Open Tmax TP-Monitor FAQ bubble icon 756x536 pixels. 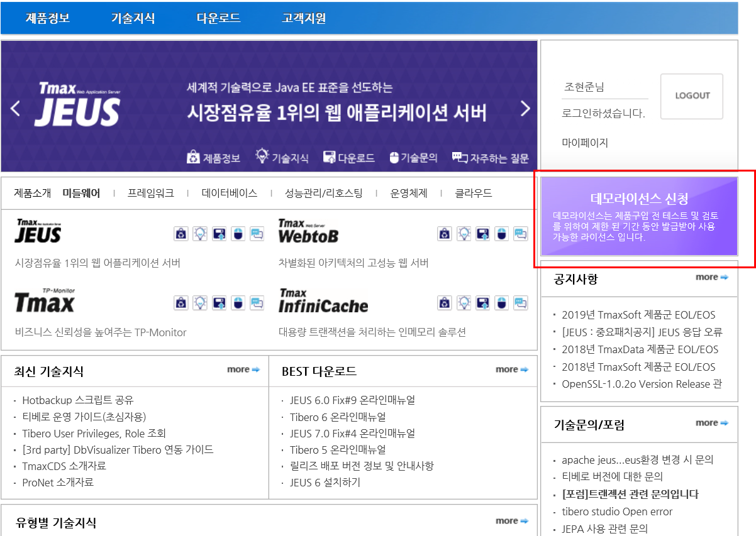[257, 303]
